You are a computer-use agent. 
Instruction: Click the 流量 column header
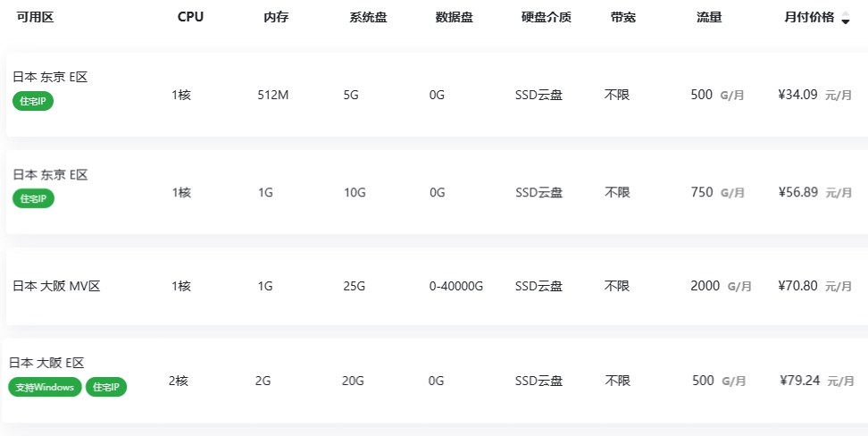tap(709, 18)
